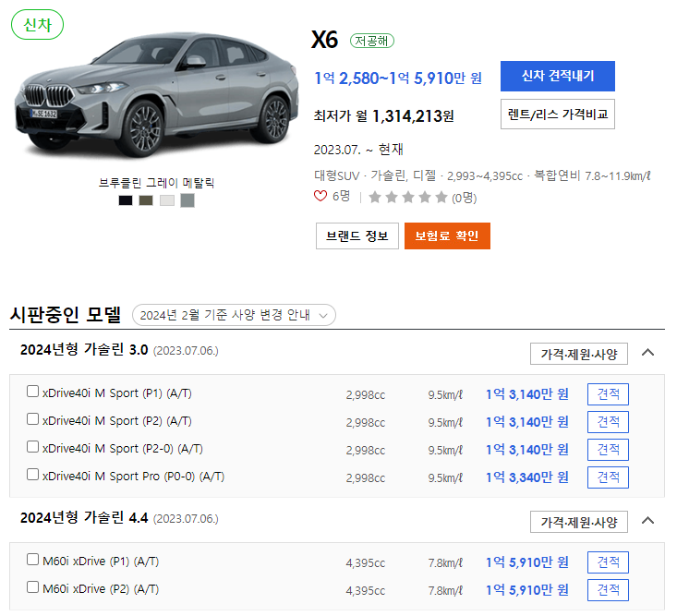
Task: Select the olive brown color swatch
Action: pyautogui.click(x=146, y=200)
